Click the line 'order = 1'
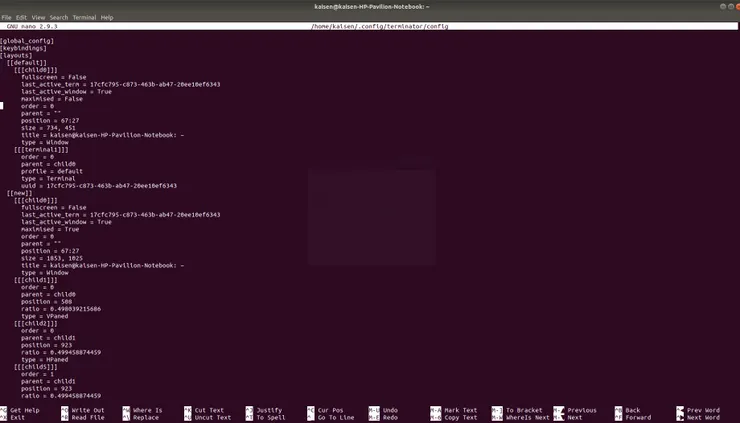 [37, 374]
